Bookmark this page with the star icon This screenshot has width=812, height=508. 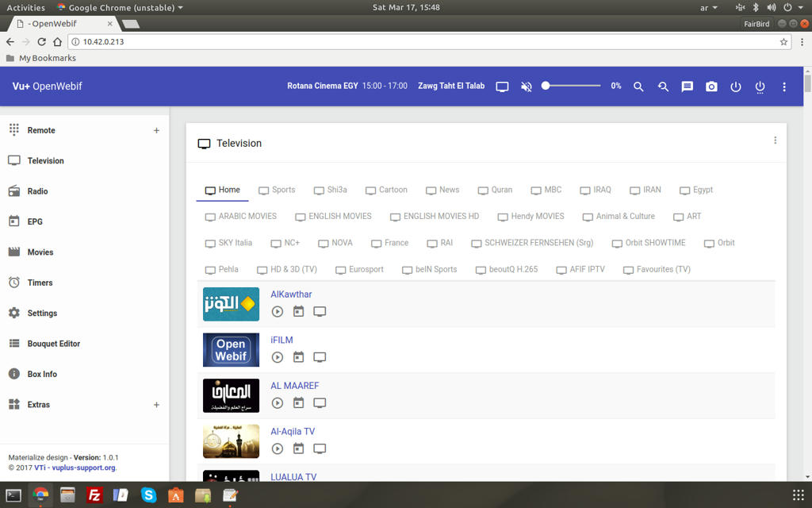pyautogui.click(x=783, y=42)
